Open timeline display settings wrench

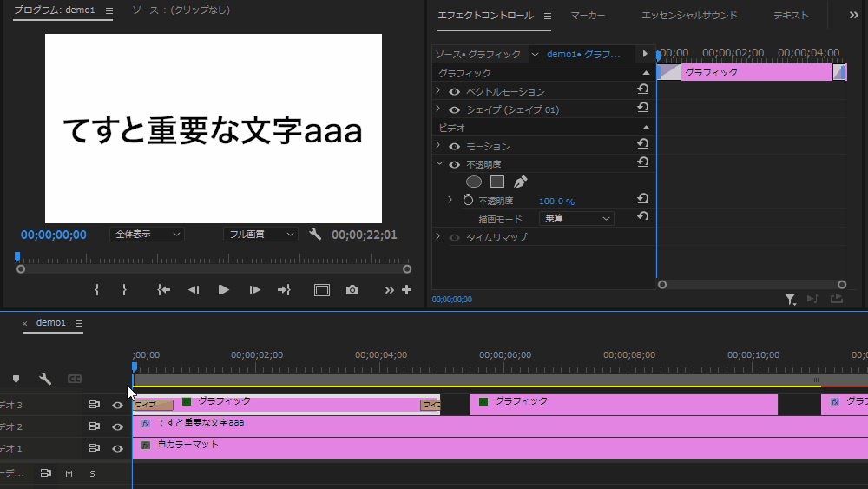coord(45,379)
